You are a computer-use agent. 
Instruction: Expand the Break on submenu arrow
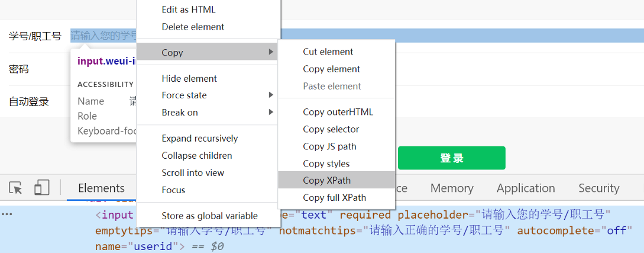coord(271,112)
